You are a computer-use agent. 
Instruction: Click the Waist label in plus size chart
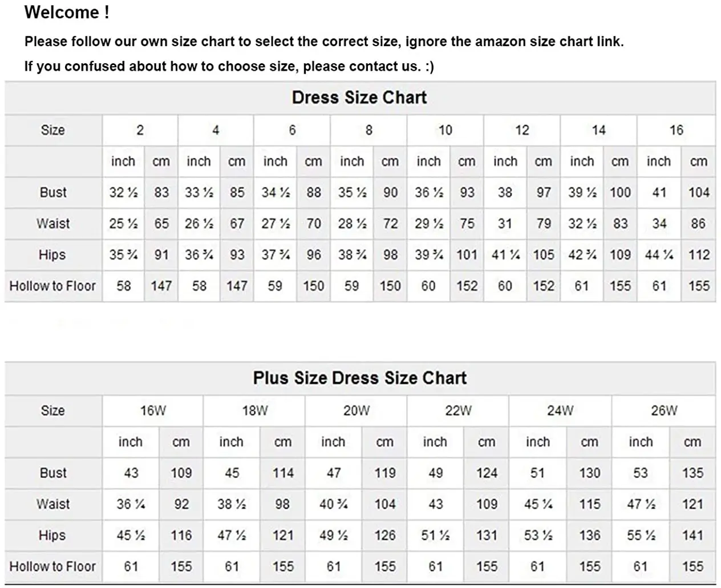(x=53, y=504)
